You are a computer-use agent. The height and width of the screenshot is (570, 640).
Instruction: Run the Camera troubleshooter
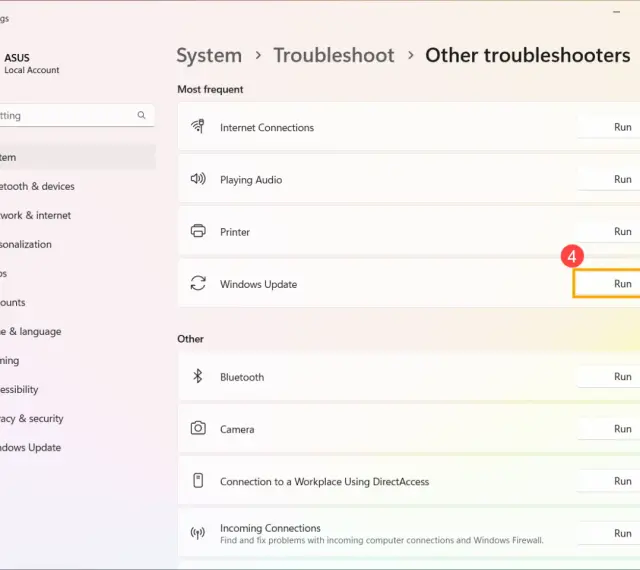pyautogui.click(x=609, y=429)
